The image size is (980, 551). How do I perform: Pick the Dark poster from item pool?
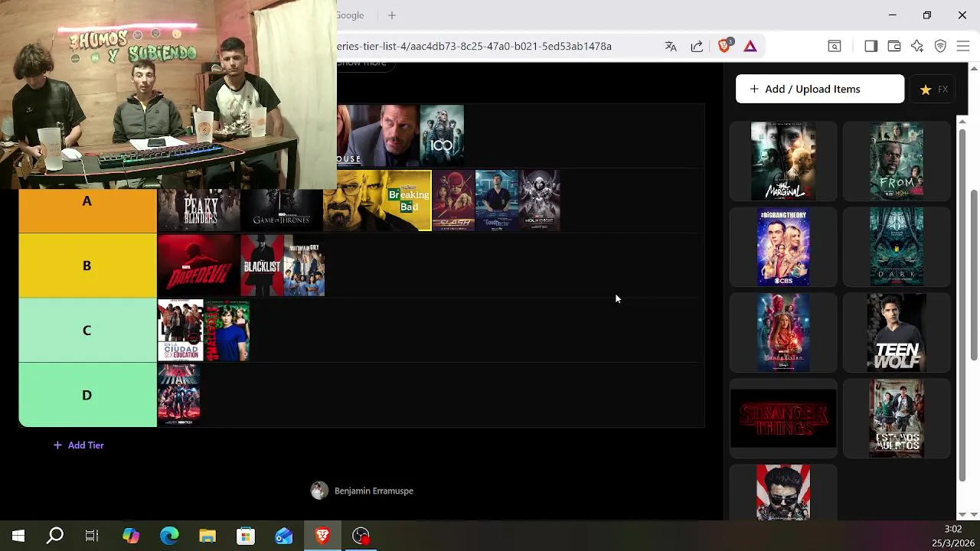pos(897,247)
